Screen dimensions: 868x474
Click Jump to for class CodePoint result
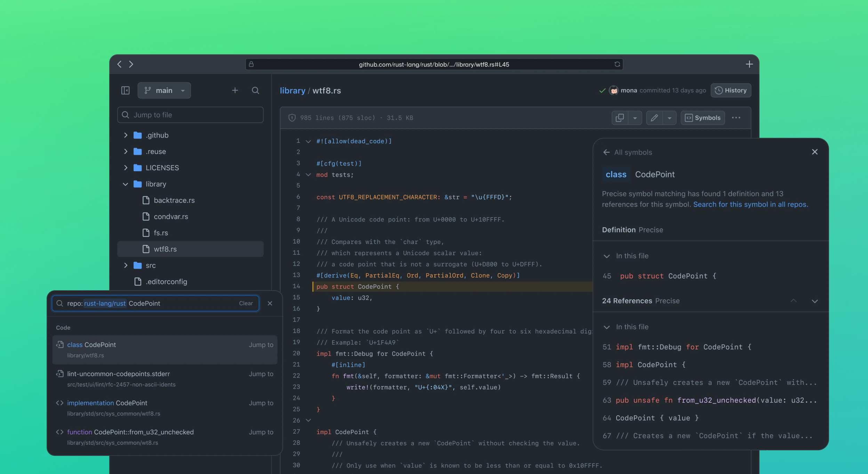(x=261, y=345)
